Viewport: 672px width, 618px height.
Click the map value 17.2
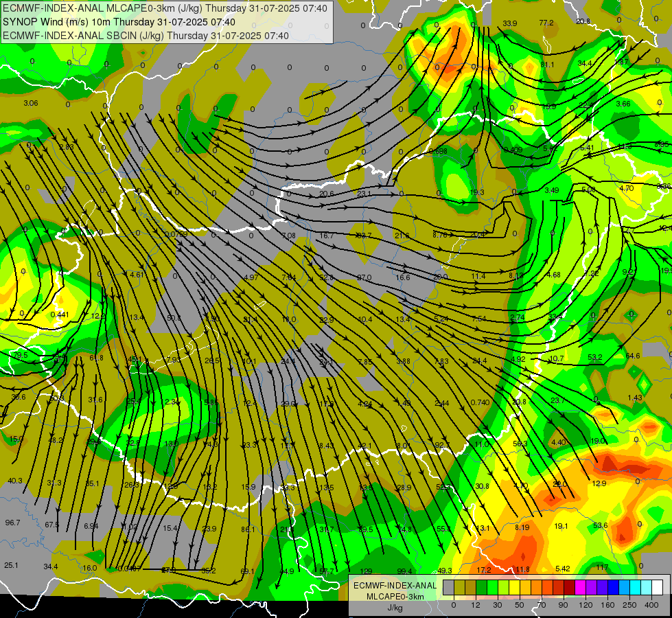pos(484,570)
